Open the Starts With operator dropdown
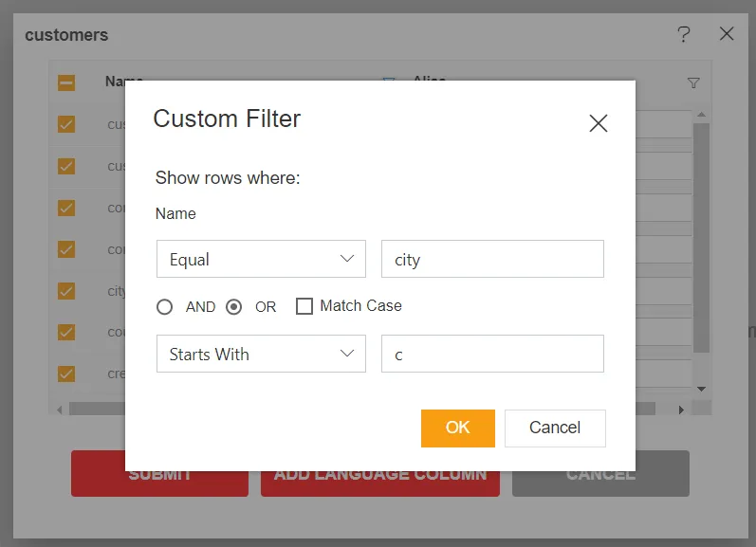The image size is (756, 547). coord(261,354)
